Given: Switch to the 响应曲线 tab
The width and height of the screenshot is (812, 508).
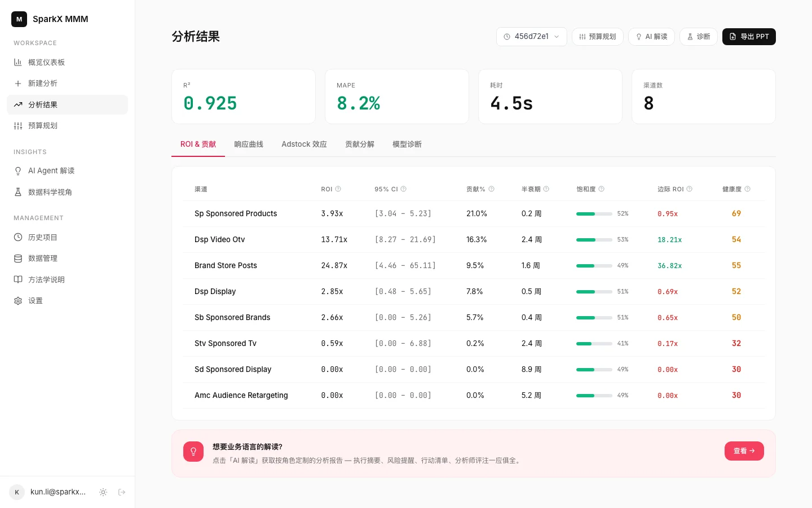Looking at the screenshot, I should click(249, 144).
